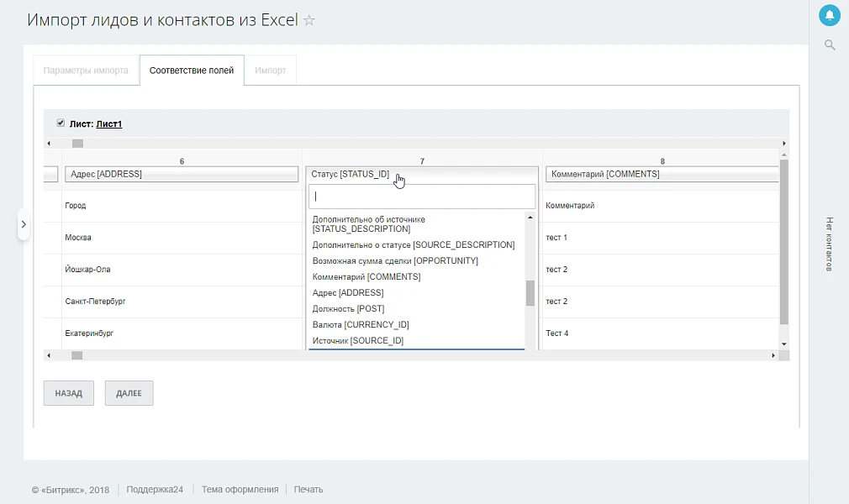Click the table vertical scrollbar thumb
The image size is (849, 504).
tap(784, 242)
